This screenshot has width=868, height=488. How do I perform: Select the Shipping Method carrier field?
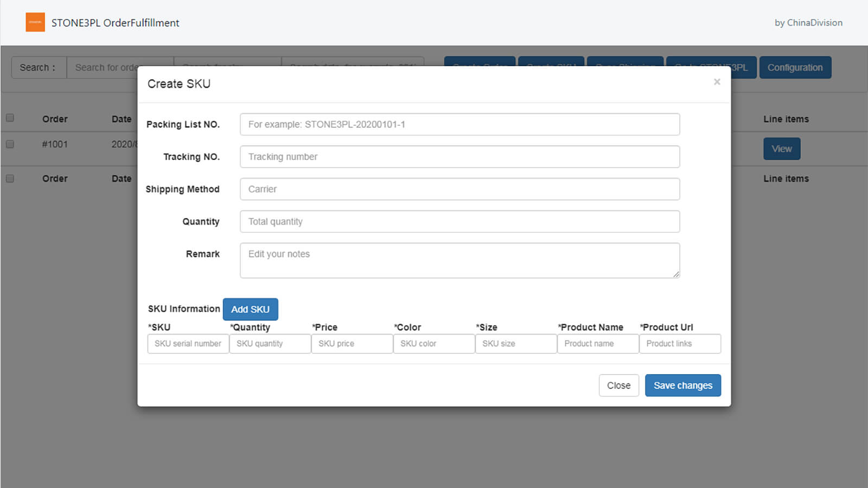pyautogui.click(x=460, y=189)
